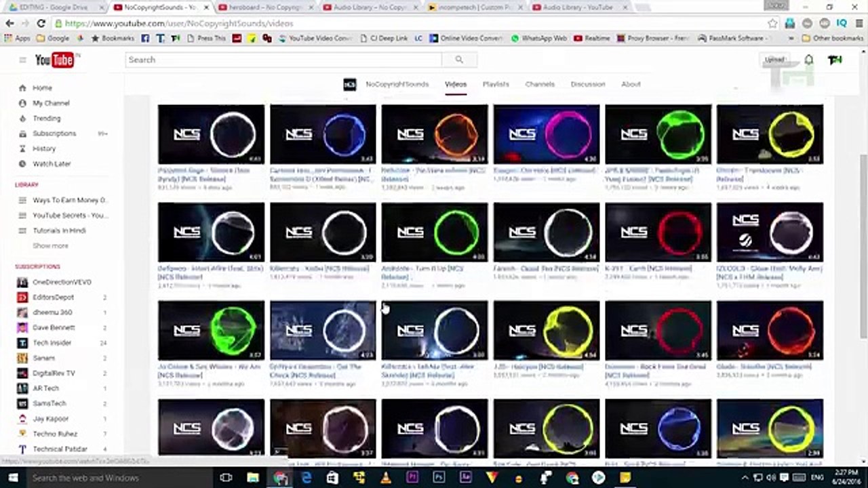
Task: Click the search magnifier button
Action: coord(459,60)
